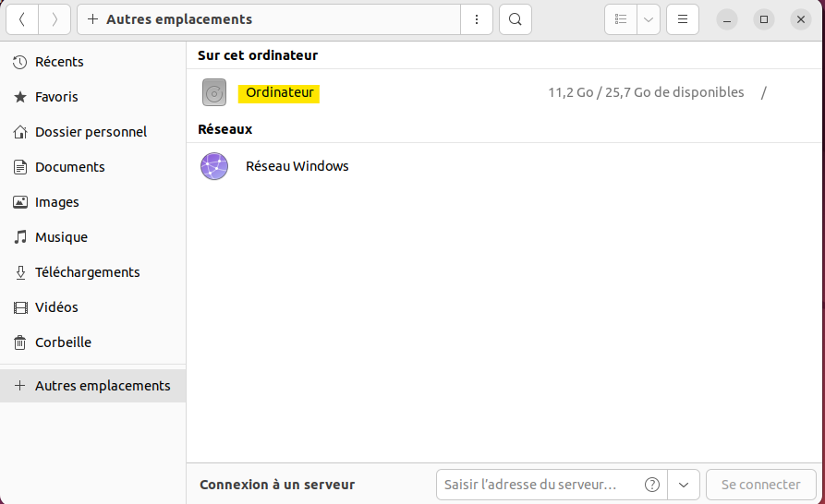
Task: Open Récents in the sidebar
Action: (59, 62)
